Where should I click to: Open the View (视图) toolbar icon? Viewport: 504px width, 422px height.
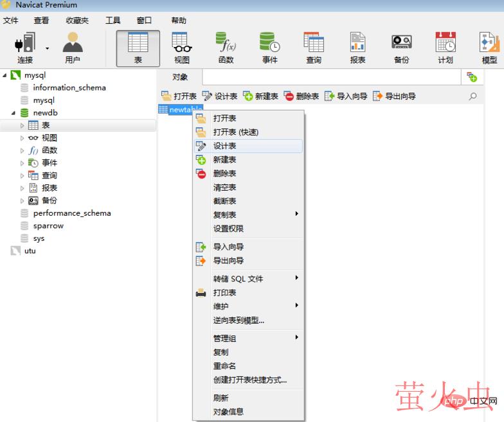pyautogui.click(x=182, y=48)
